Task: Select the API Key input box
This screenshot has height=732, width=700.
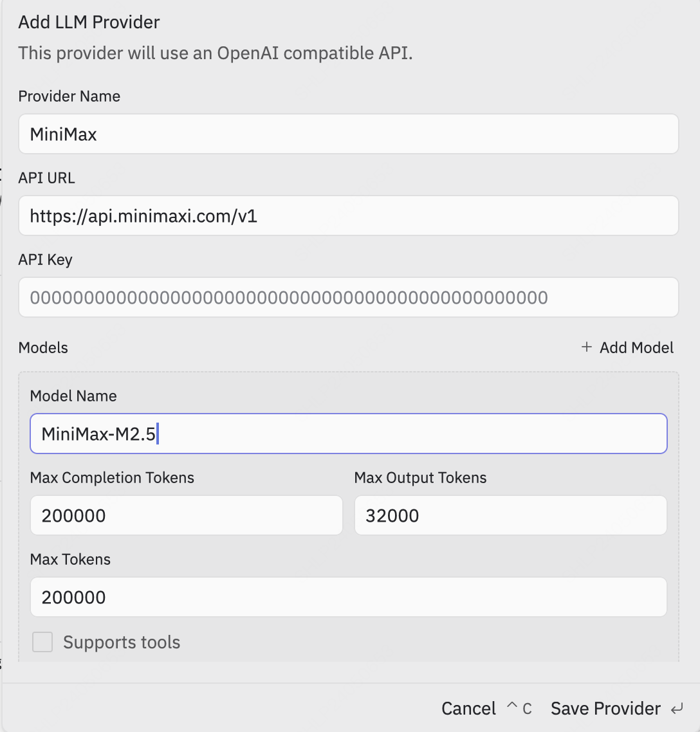Action: click(x=348, y=297)
